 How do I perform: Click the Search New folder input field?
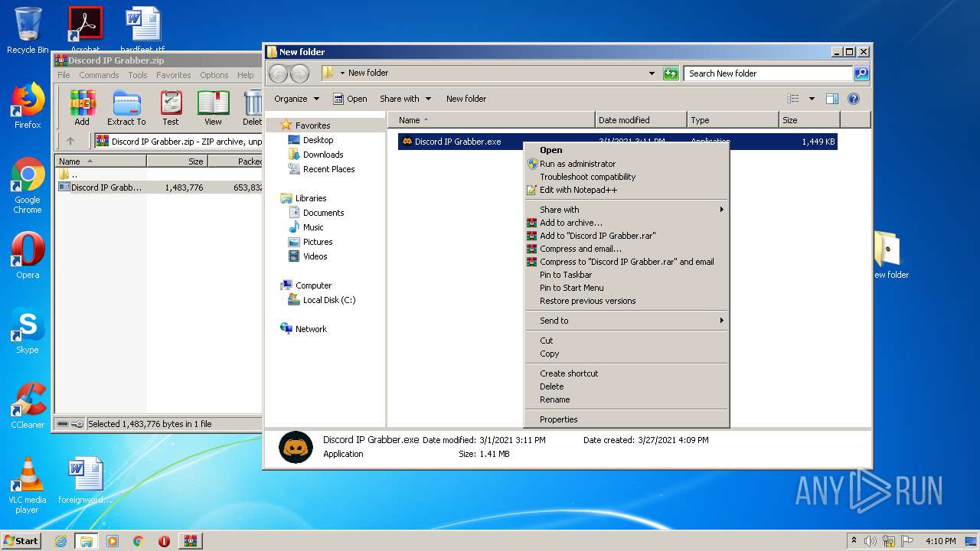768,73
